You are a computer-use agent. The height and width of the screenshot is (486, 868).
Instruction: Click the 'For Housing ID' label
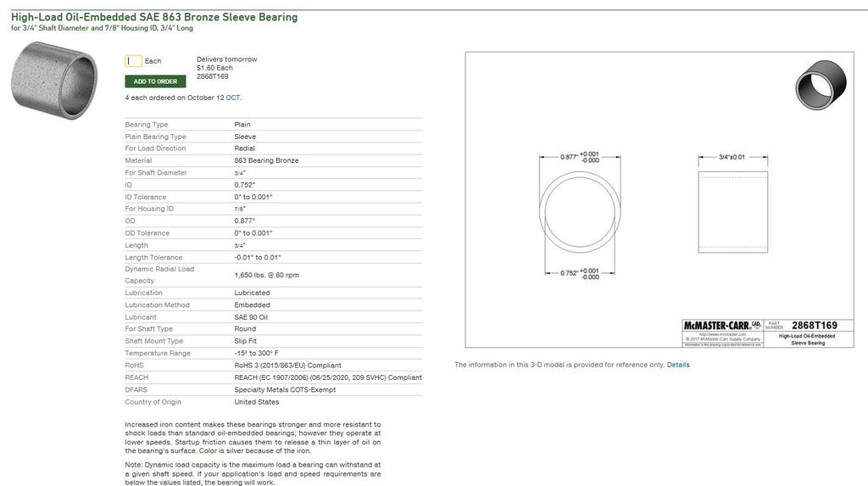(149, 209)
